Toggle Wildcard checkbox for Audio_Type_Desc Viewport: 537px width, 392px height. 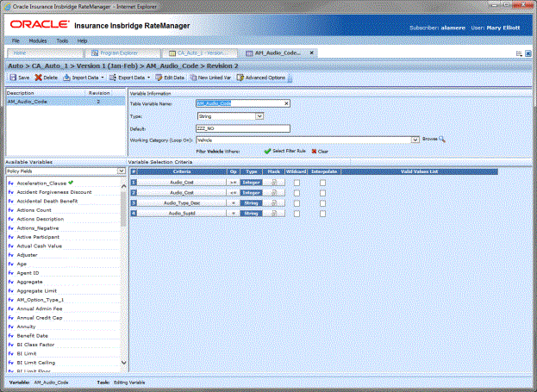[x=297, y=203]
